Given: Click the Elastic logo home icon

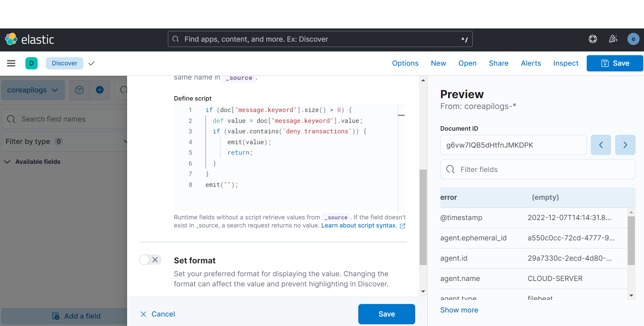Looking at the screenshot, I should point(11,39).
